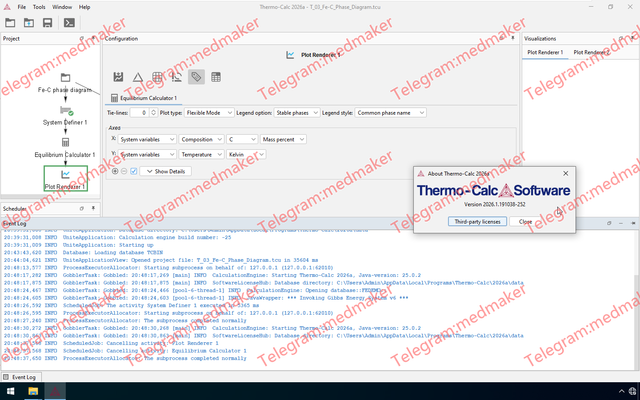Image resolution: width=640 pixels, height=400 pixels.
Task: Pin the Configuration panel
Action: click(513, 38)
